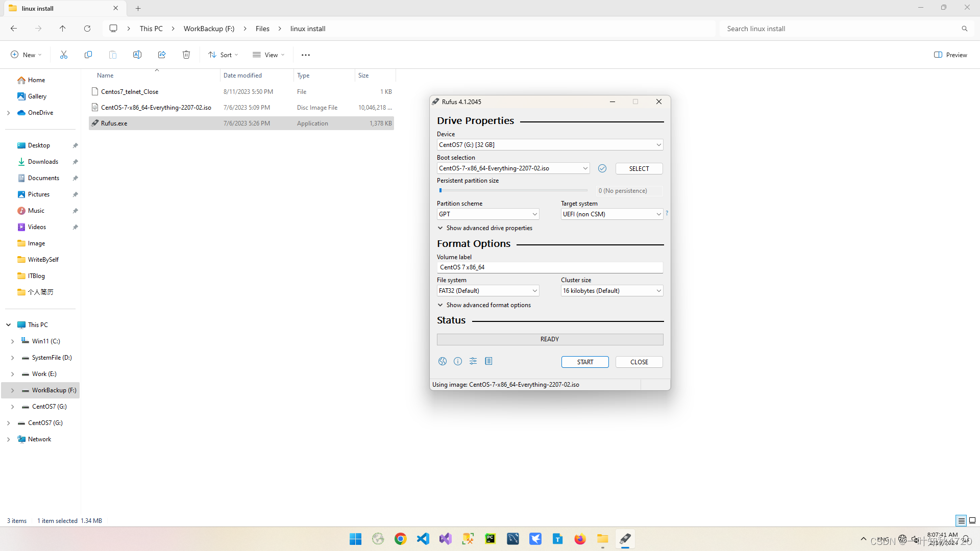Click the Explorer refresh icon
This screenshot has height=551, width=980.
(87, 29)
